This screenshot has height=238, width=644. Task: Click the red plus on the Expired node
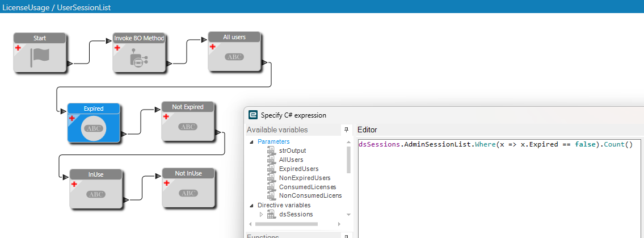tap(71, 118)
